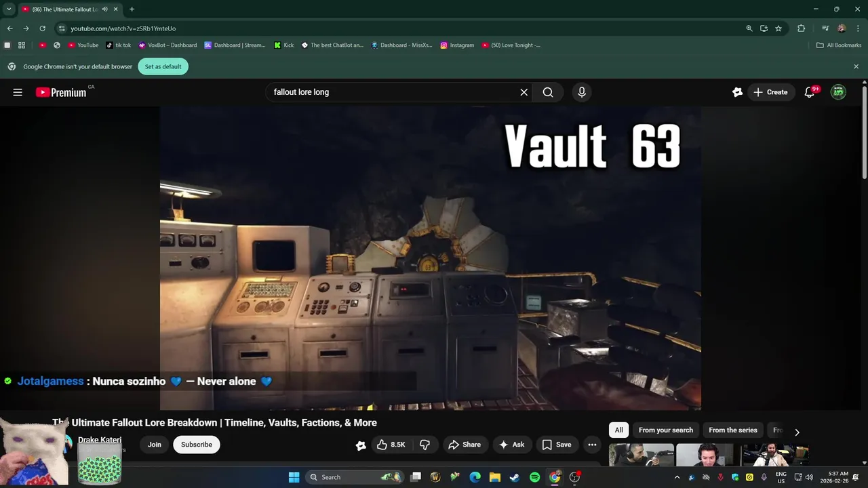
Task: Open the sparkle icon beside Create
Action: click(737, 92)
